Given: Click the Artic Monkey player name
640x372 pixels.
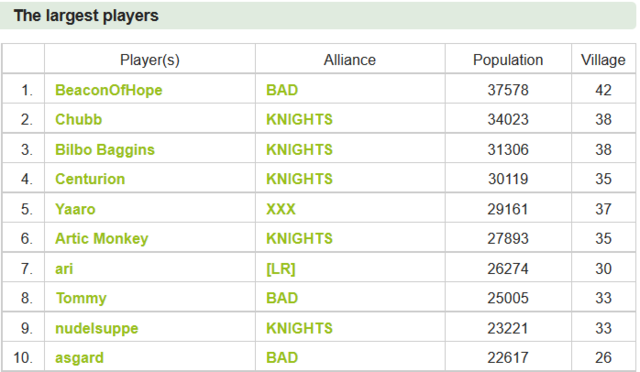Looking at the screenshot, I should pos(102,239).
